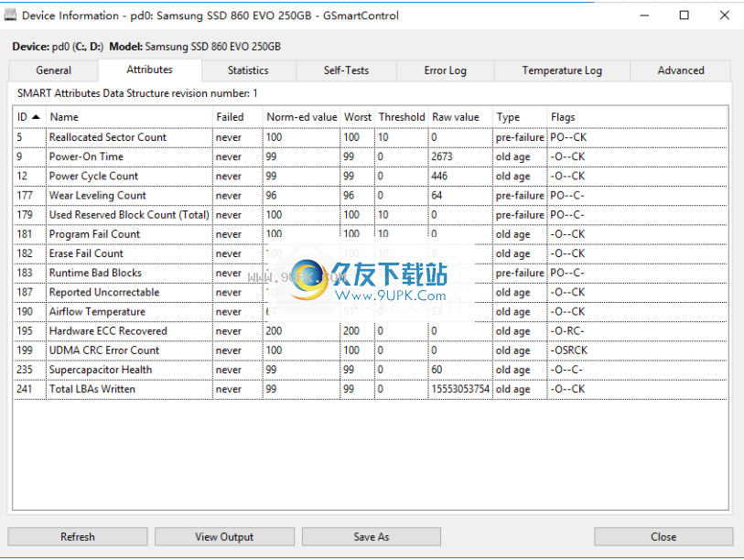
Task: Select the UDMA CRC Error Count row
Action: (370, 350)
